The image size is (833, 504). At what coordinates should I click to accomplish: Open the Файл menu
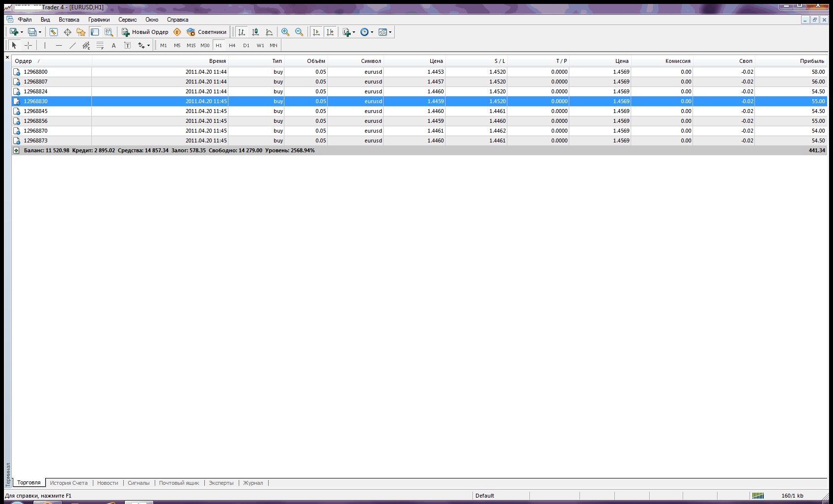pyautogui.click(x=25, y=20)
